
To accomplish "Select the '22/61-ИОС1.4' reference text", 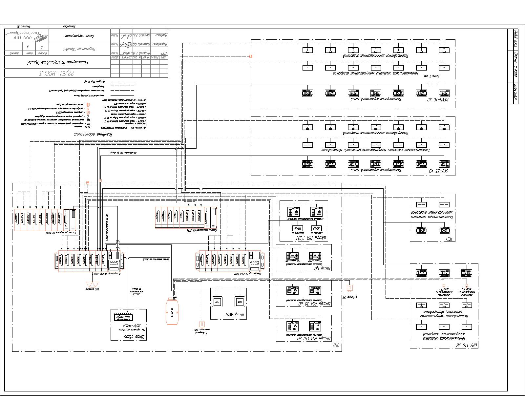I will (x=132, y=326).
